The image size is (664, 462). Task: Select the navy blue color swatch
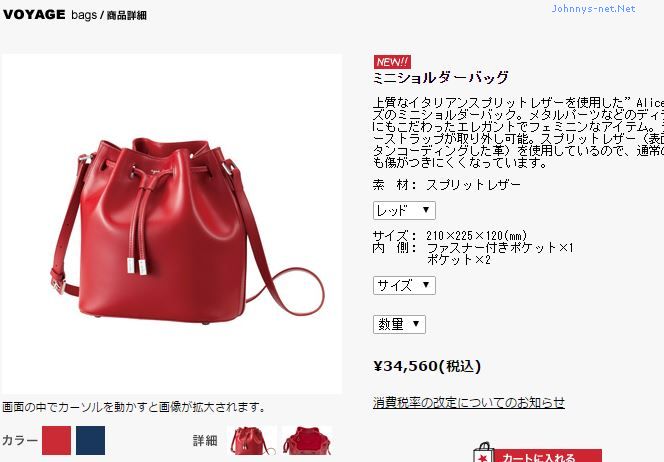[91, 440]
